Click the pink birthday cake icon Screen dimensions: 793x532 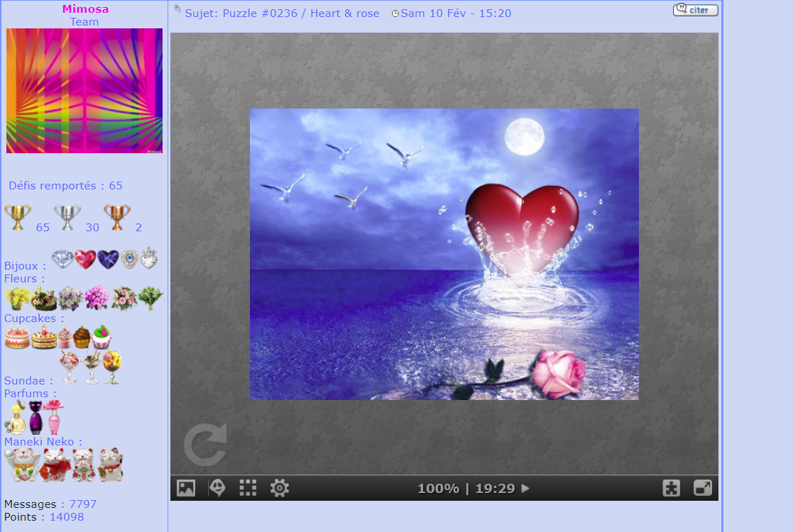pyautogui.click(x=17, y=338)
